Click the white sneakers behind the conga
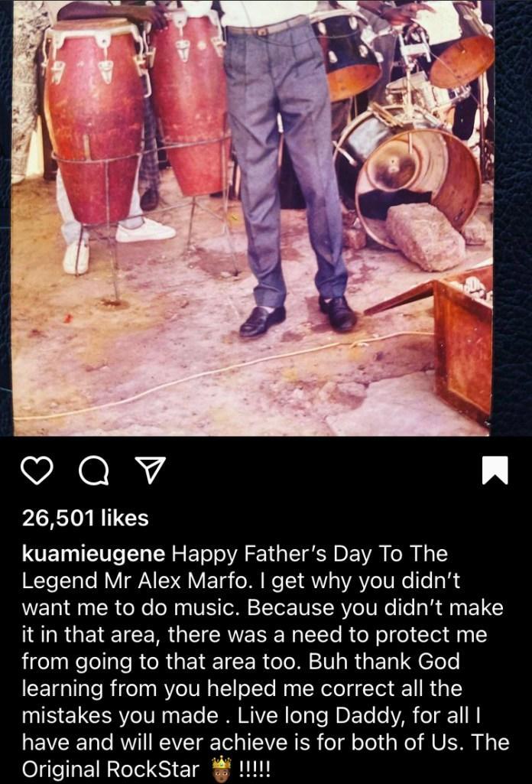Viewport: 532px width, 784px height. coord(120,242)
